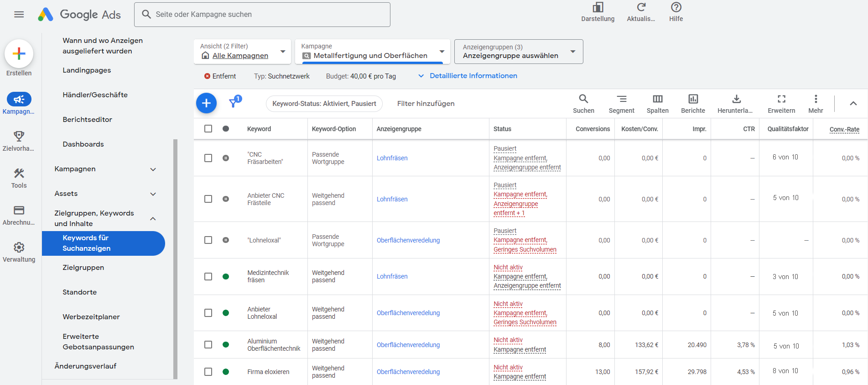Open Berichtseditor in sidebar
The width and height of the screenshot is (868, 385).
point(87,120)
